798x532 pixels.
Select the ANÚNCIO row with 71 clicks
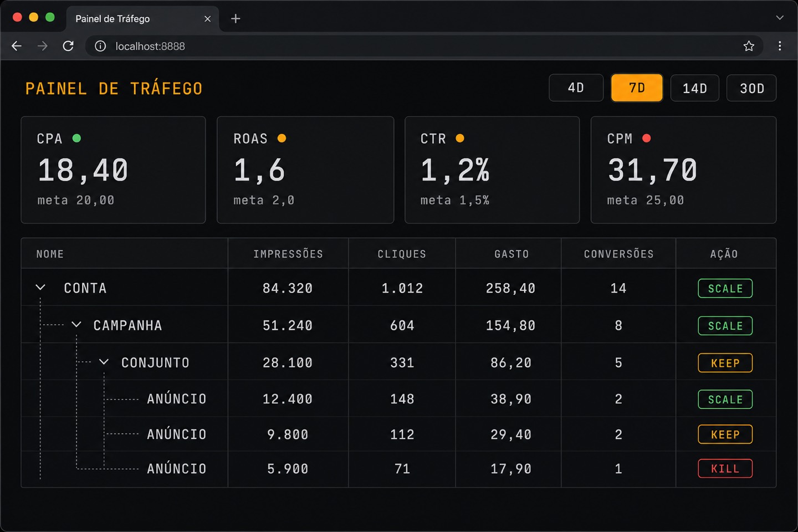point(176,468)
